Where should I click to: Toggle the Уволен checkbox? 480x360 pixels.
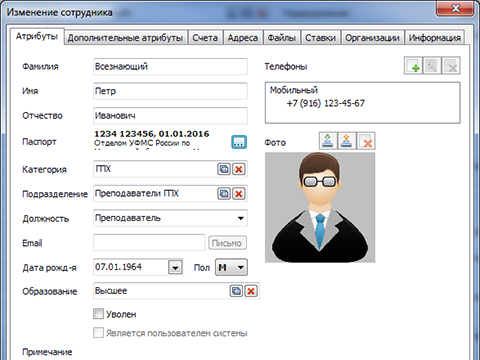coord(98,314)
